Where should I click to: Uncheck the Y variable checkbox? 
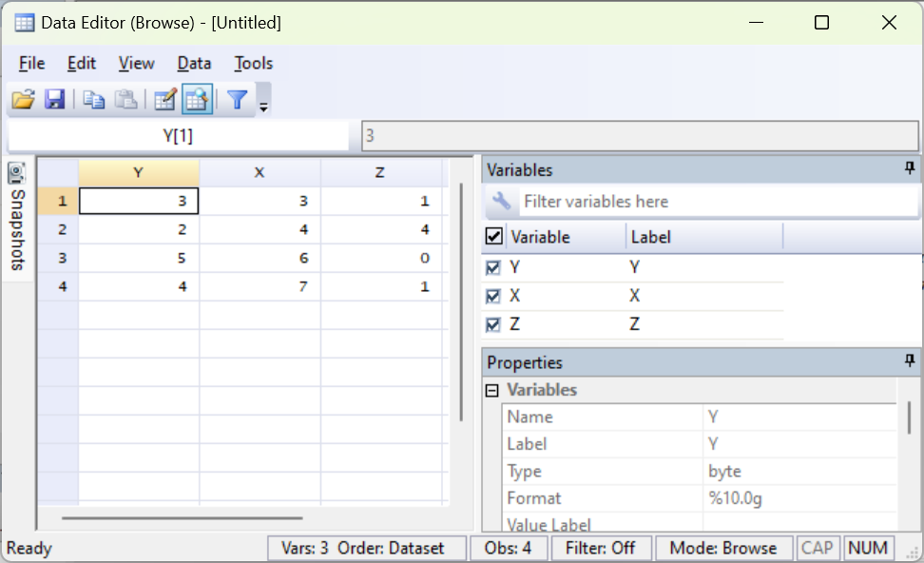492,267
